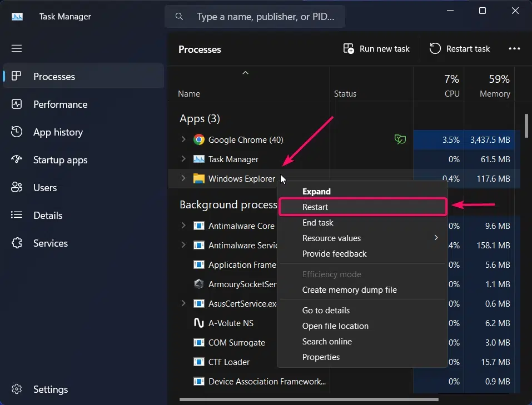This screenshot has height=405, width=532.
Task: Expand the Google Chrome (40) process group
Action: coord(183,139)
